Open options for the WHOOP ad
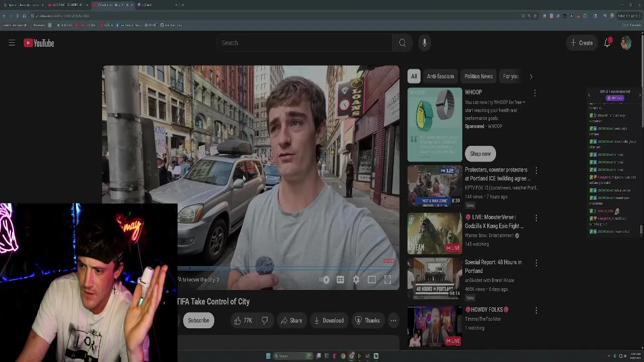 pos(535,93)
